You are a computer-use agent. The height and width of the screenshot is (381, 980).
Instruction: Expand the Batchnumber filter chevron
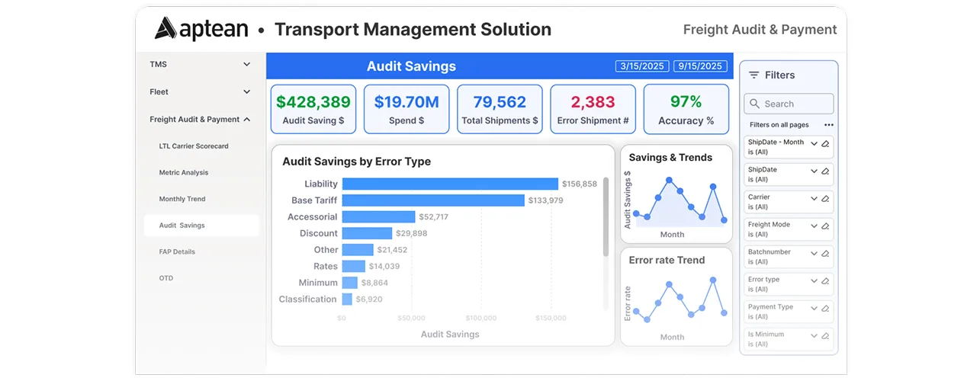point(814,253)
